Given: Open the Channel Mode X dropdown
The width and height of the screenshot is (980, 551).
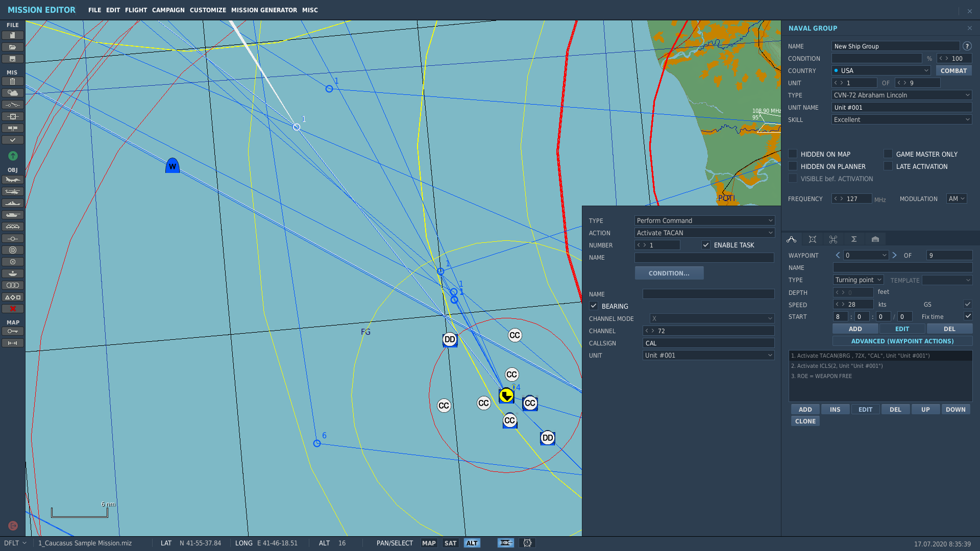Looking at the screenshot, I should [712, 318].
